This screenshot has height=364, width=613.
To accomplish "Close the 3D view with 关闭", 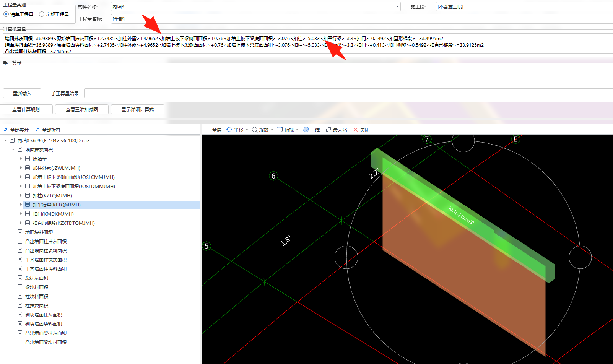I will [361, 130].
